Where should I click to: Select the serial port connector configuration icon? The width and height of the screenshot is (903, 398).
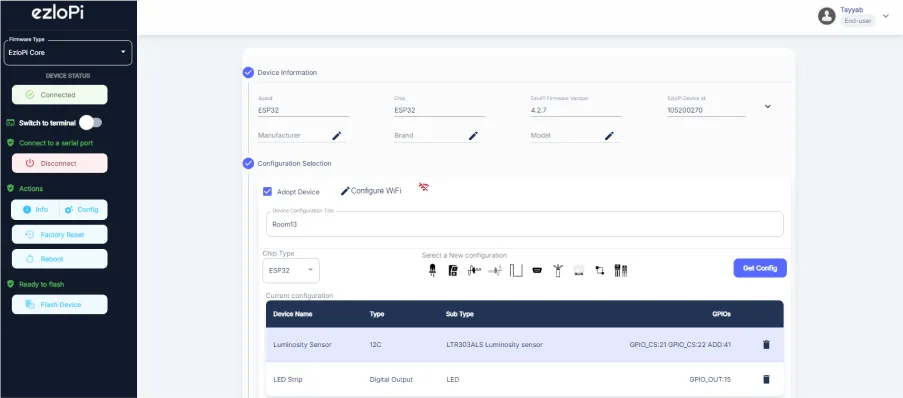pyautogui.click(x=537, y=270)
